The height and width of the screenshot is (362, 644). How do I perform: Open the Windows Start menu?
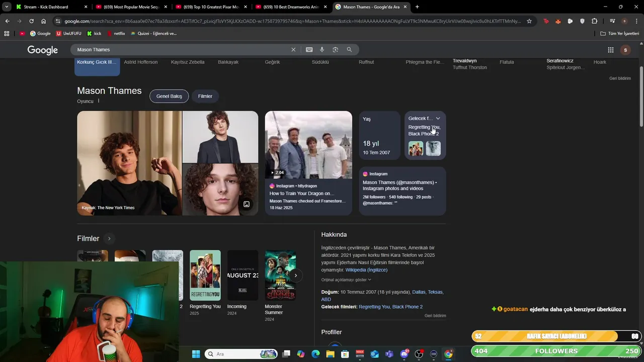pyautogui.click(x=196, y=354)
